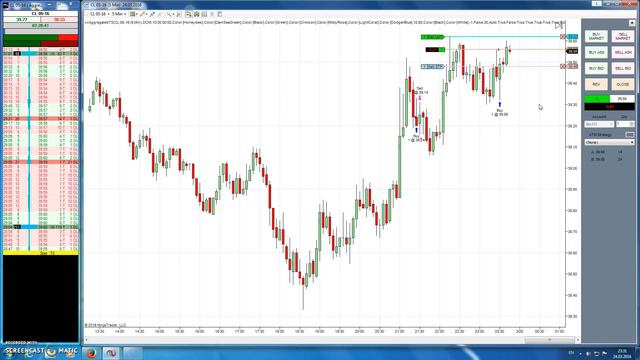The height and width of the screenshot is (360, 640).
Task: Click the third taskbar application button
Action: click(133, 353)
